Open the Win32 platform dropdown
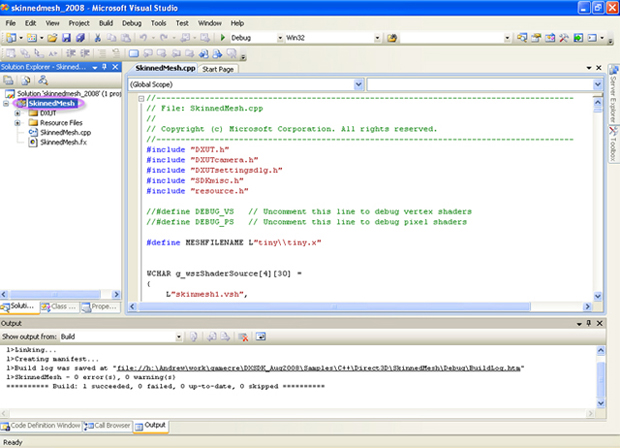Screen dimensions: 620x448 pos(377,38)
